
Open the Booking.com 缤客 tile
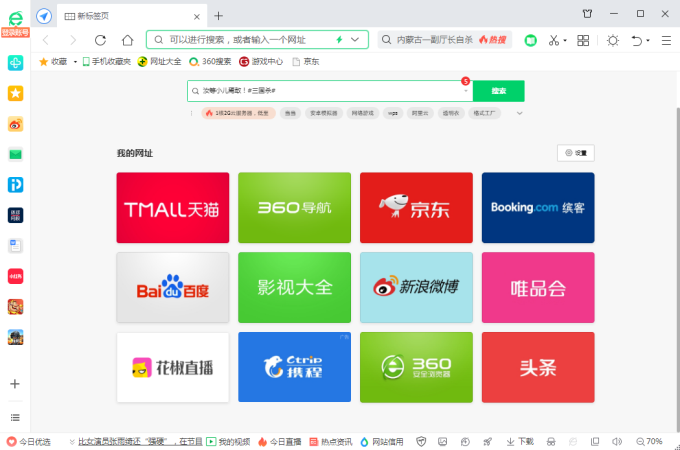[538, 208]
